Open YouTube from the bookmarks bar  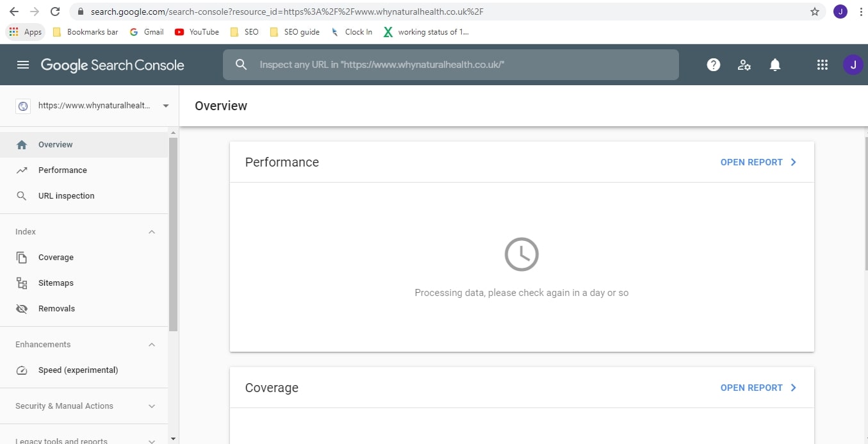(x=197, y=31)
